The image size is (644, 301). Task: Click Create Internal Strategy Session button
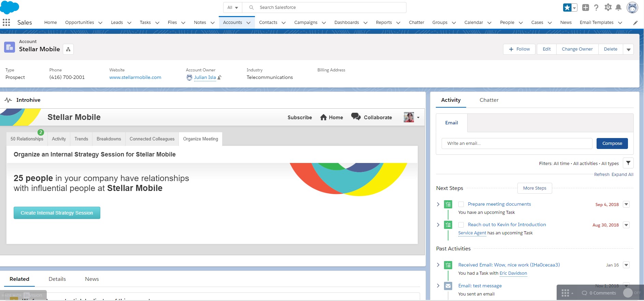click(57, 213)
